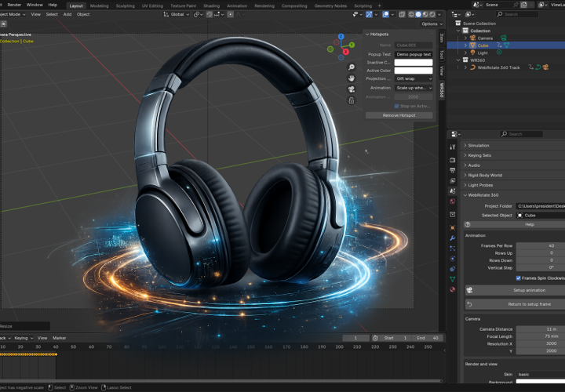
Task: Click the Setup animation button
Action: pos(515,290)
